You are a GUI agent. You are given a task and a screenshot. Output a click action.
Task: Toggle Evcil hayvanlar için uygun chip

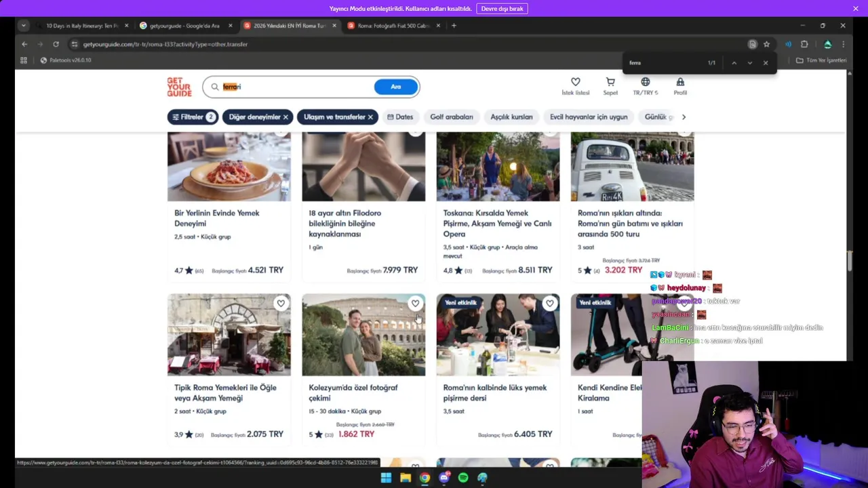point(589,117)
